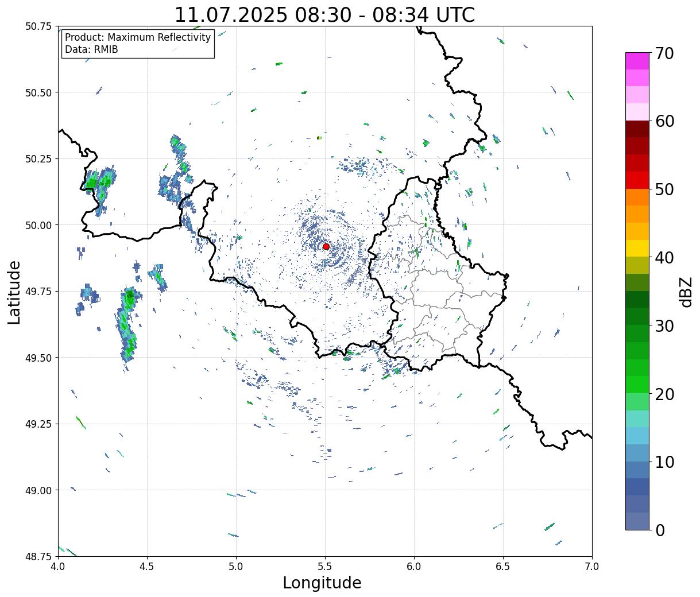Click the yellow colorbar swatch just above 40
Screen dimensions: 700x597
coord(637,248)
